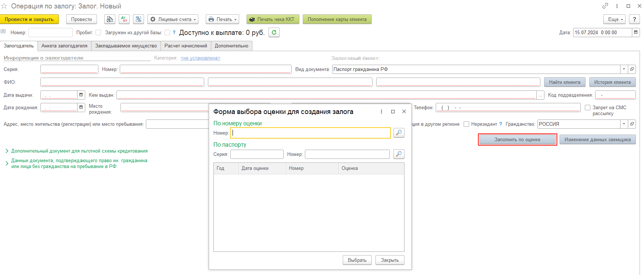Click the Провести button
This screenshot has height=275, width=644.
coord(82,19)
